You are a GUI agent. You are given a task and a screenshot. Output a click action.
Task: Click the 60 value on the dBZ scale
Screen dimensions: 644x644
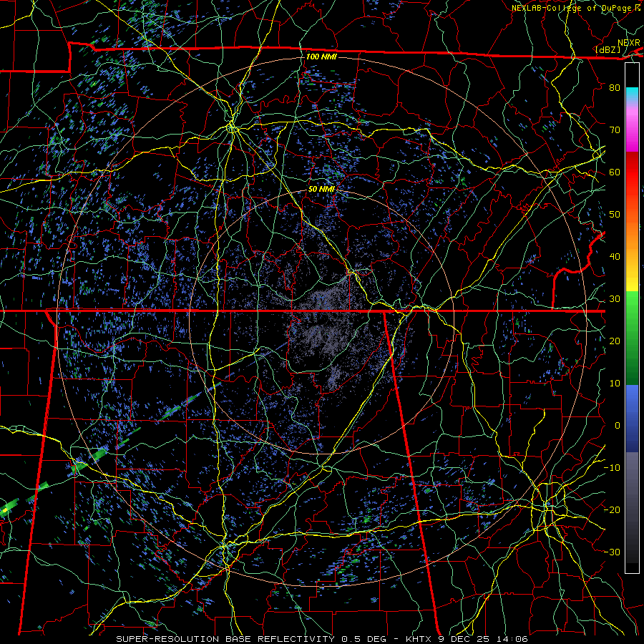615,172
